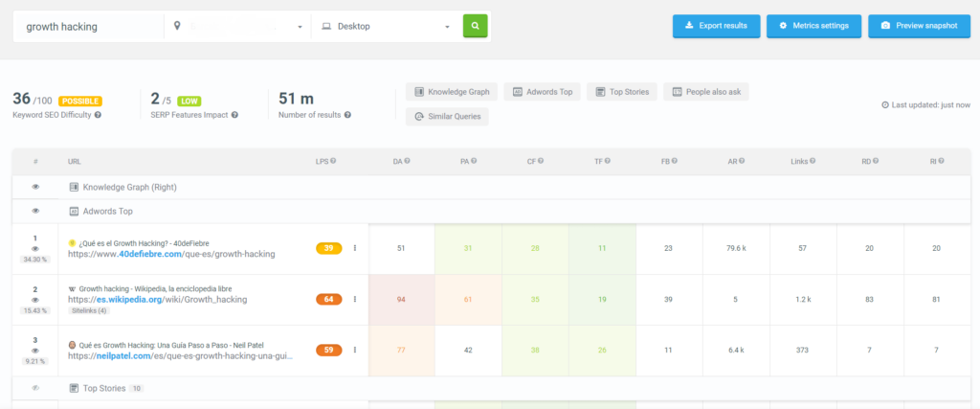Click the Export results button

pyautogui.click(x=716, y=26)
